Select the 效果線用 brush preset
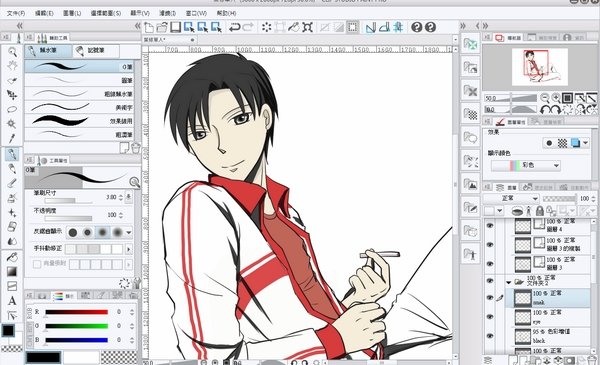The image size is (600, 365). point(79,121)
